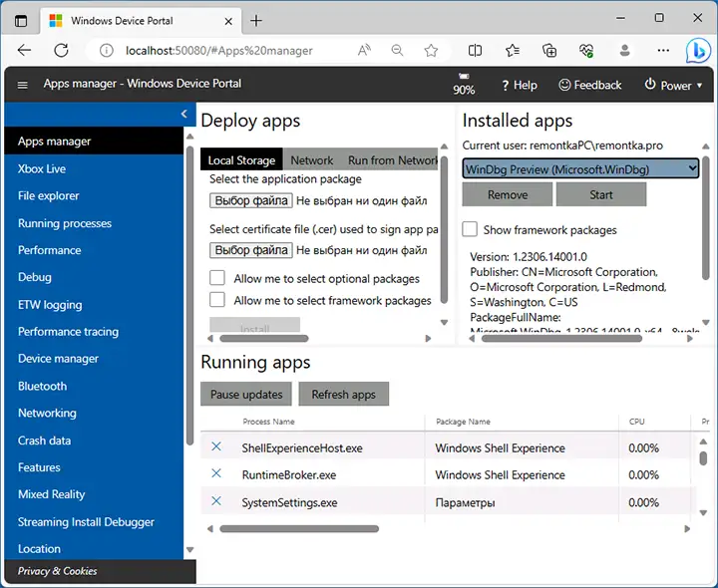Click Running apps table scroll down arrow
The height and width of the screenshot is (588, 718).
point(703,513)
